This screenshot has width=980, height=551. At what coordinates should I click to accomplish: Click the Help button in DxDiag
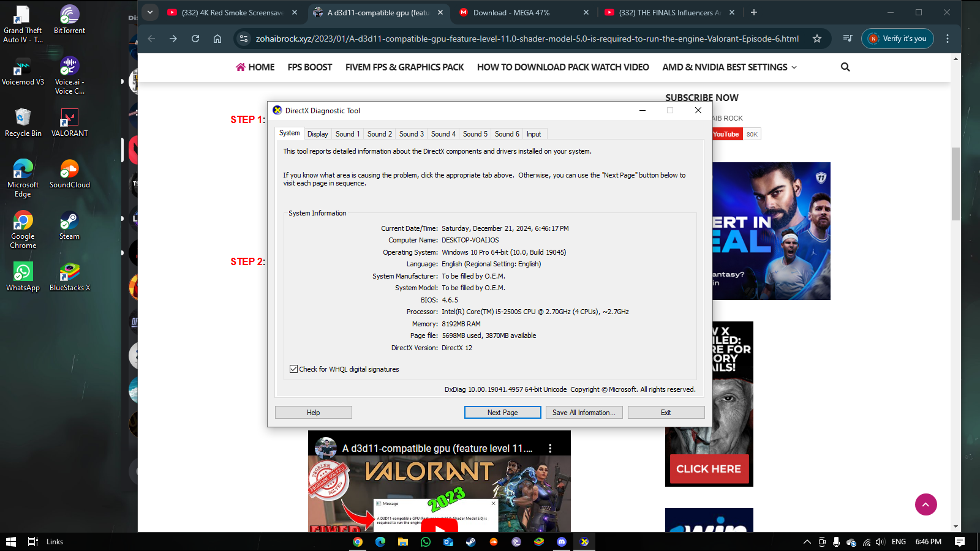[x=314, y=413]
